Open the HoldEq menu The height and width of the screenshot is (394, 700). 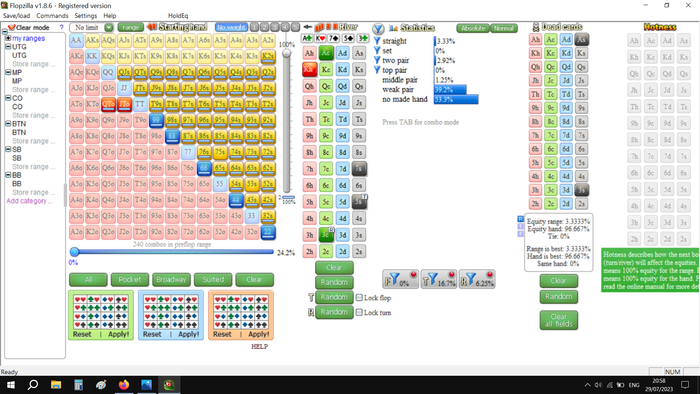(x=178, y=16)
